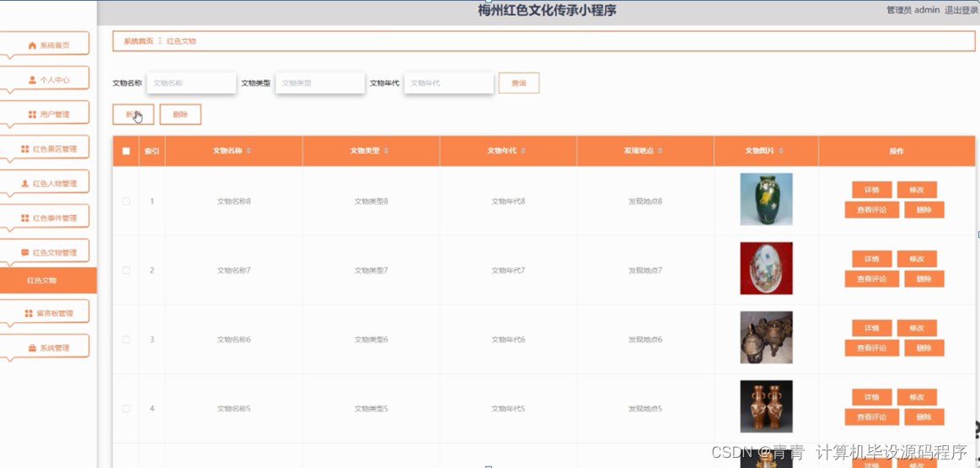Click 查看评论 for 文物名称5
The width and height of the screenshot is (980, 468).
872,417
